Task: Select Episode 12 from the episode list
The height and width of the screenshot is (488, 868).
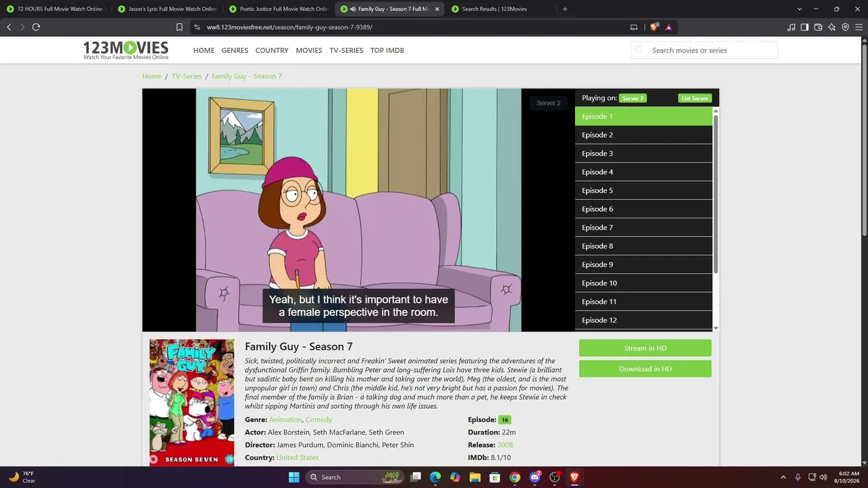Action: (x=644, y=320)
